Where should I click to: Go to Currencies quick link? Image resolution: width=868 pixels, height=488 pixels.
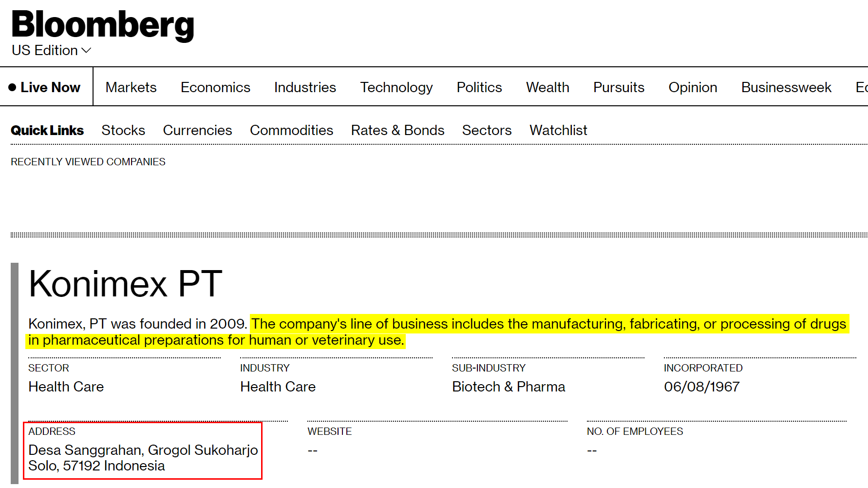point(197,130)
